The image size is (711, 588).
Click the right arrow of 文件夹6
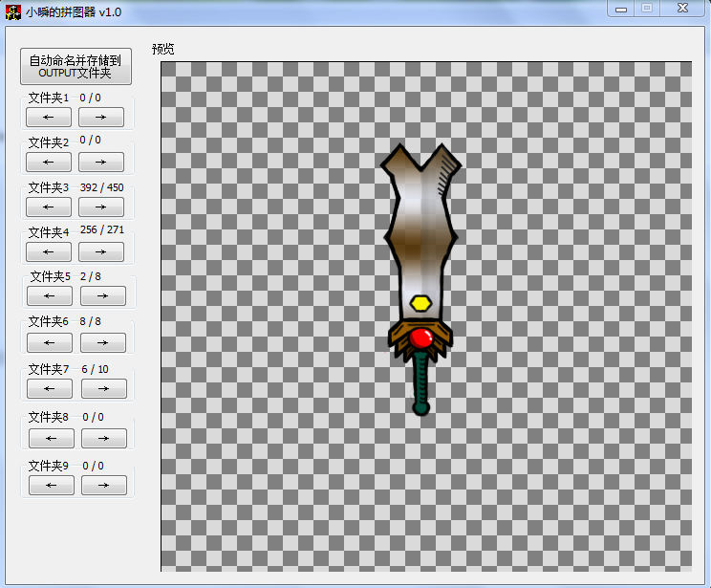(103, 342)
